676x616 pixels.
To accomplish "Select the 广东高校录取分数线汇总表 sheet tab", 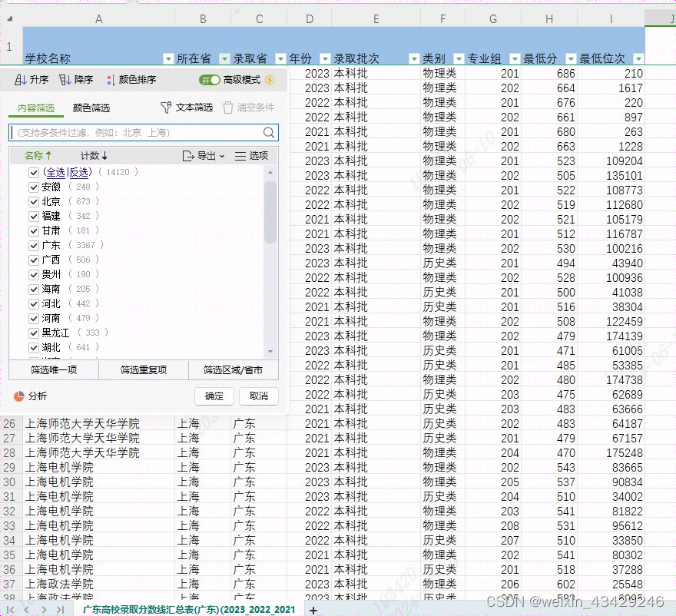I will coord(189,610).
